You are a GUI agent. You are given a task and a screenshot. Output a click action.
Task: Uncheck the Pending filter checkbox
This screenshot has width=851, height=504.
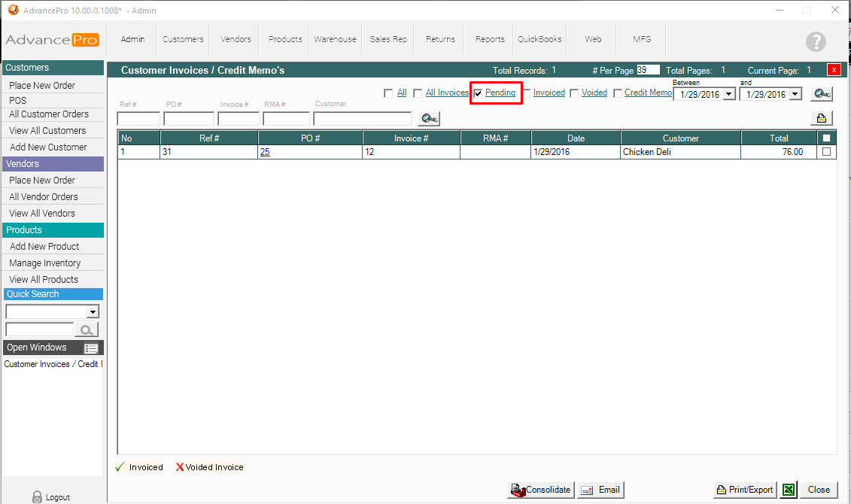[x=478, y=93]
